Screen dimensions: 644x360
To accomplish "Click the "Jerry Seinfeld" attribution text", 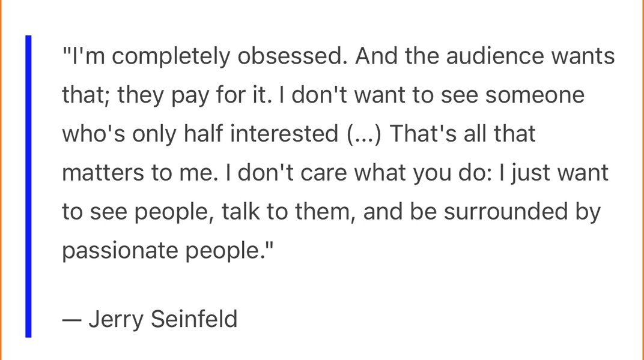I will point(163,319).
